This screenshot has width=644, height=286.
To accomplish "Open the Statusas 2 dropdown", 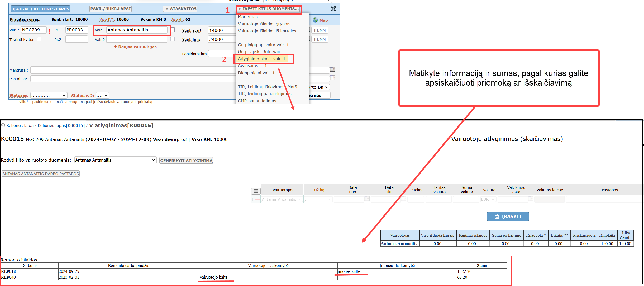I will coord(102,95).
